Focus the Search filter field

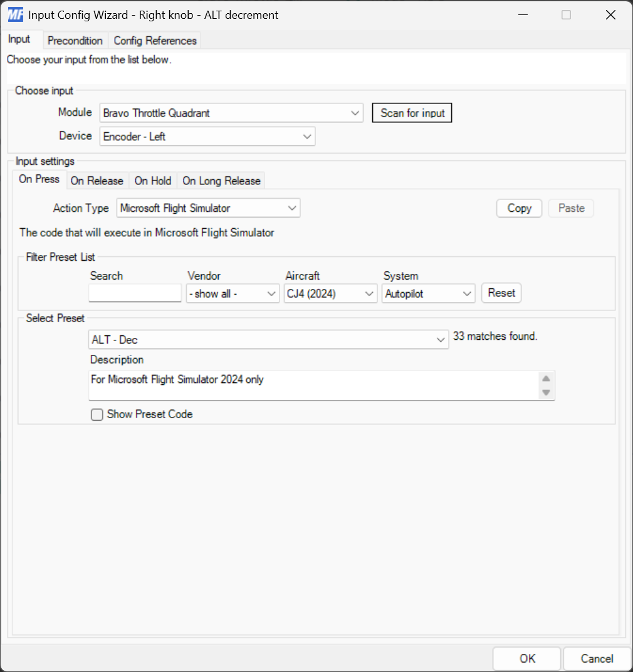pyautogui.click(x=135, y=293)
